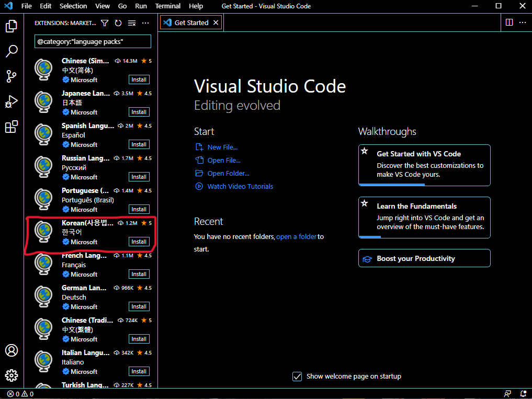Open the Search view icon

click(12, 51)
